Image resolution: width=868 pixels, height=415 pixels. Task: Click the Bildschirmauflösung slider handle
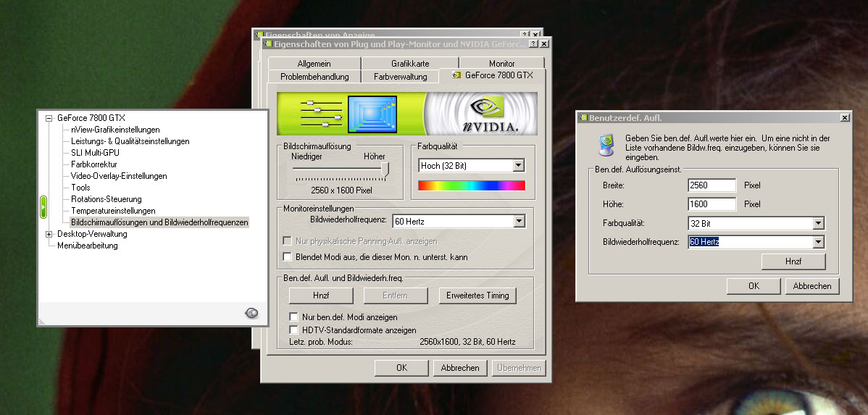click(385, 169)
